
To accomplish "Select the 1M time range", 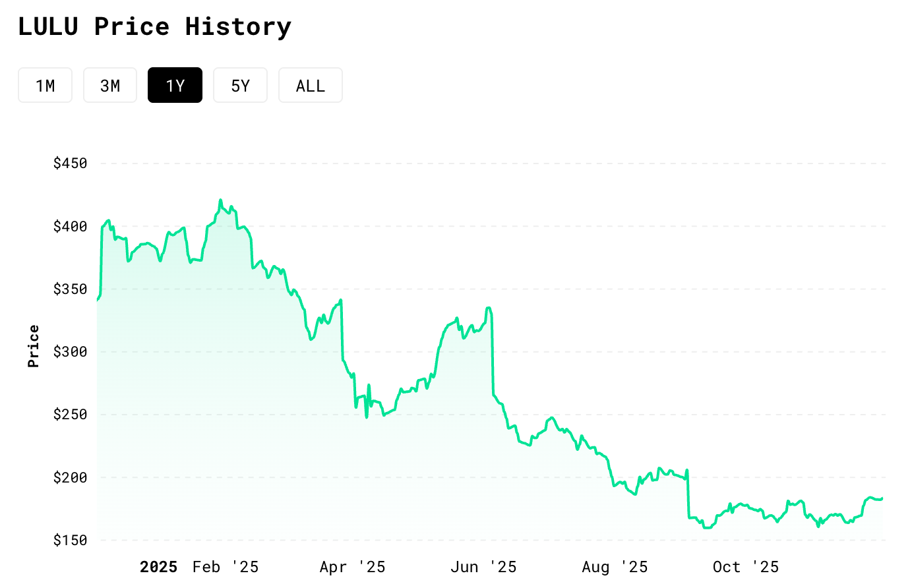I will click(45, 86).
